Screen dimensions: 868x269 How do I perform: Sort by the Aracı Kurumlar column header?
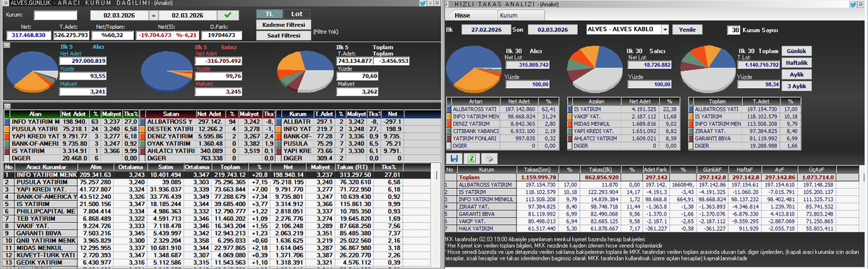point(47,166)
